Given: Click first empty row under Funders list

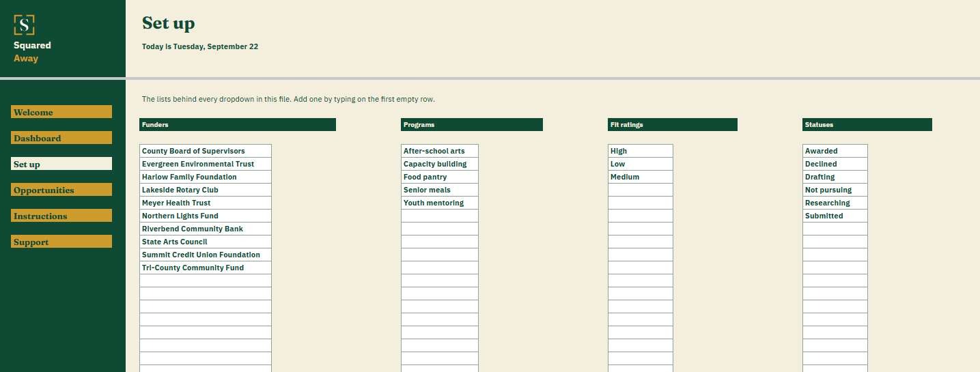Looking at the screenshot, I should click(206, 281).
